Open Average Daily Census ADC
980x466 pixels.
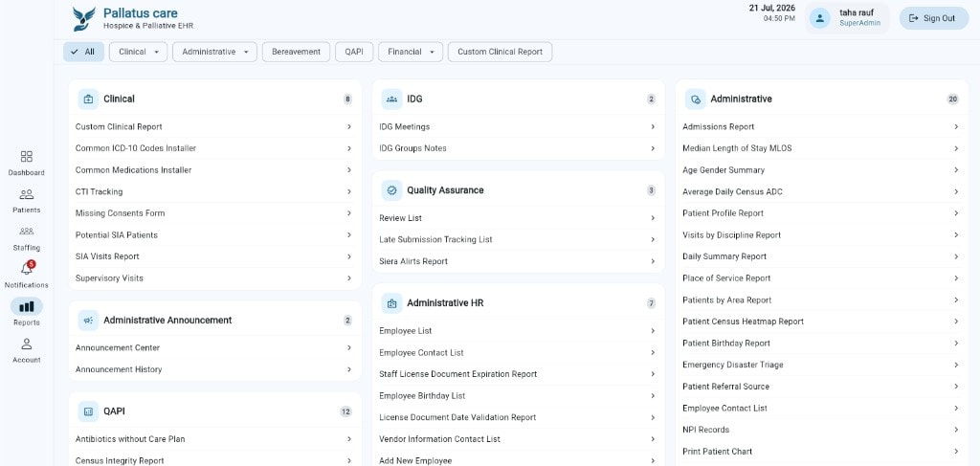822,191
